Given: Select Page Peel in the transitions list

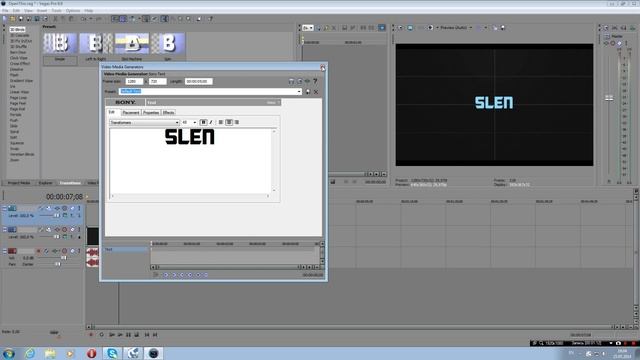Looking at the screenshot, I should [x=18, y=104].
